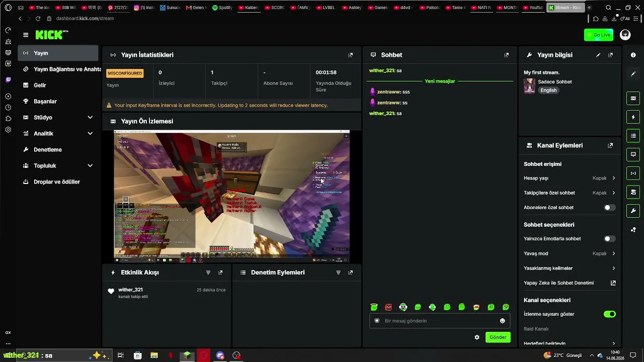Insert the red angry Kick emote
The image size is (644, 362).
pyautogui.click(x=388, y=307)
